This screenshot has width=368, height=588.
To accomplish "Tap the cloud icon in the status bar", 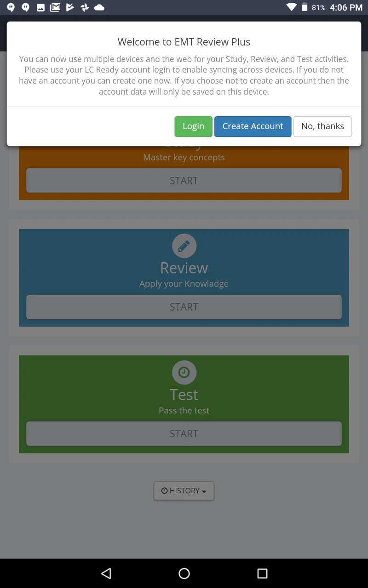I will [99, 7].
